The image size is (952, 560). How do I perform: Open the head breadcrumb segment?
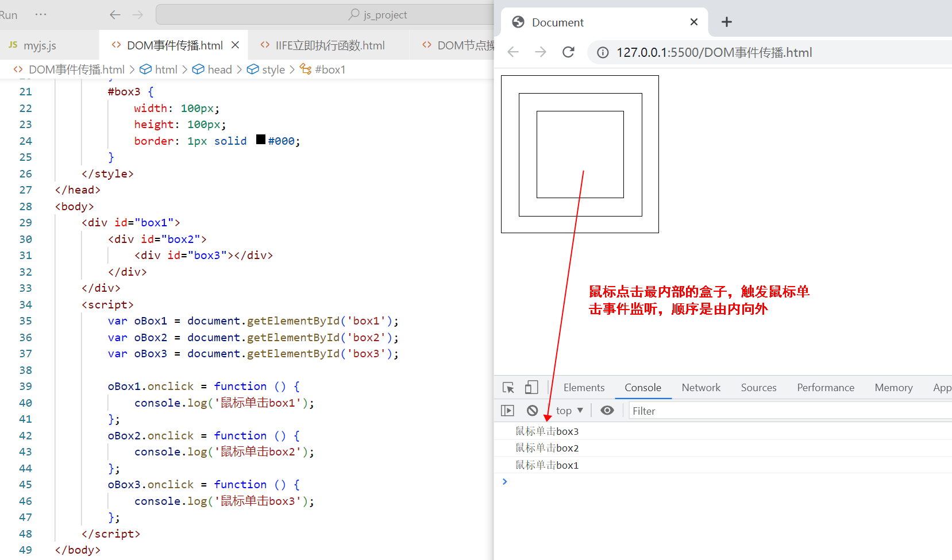[x=219, y=69]
